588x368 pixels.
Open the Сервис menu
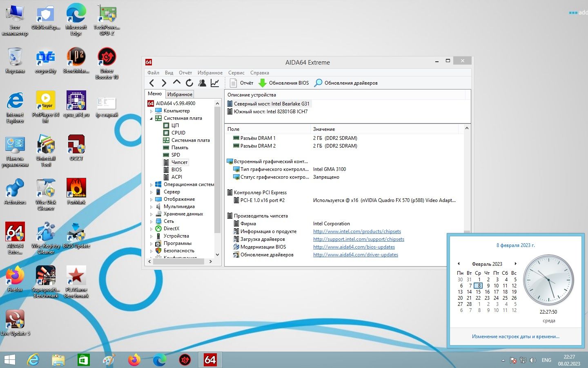[x=236, y=73]
